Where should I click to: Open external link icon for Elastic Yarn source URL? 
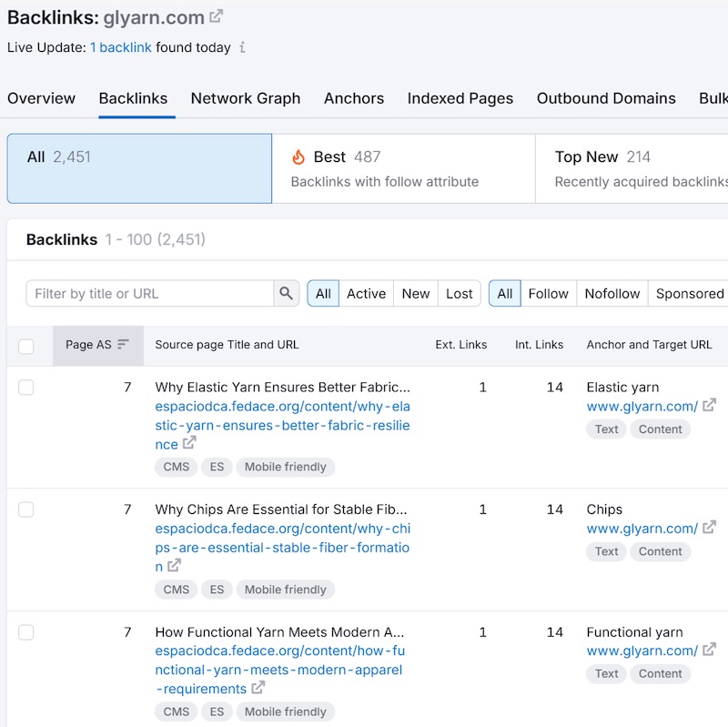pyautogui.click(x=189, y=443)
